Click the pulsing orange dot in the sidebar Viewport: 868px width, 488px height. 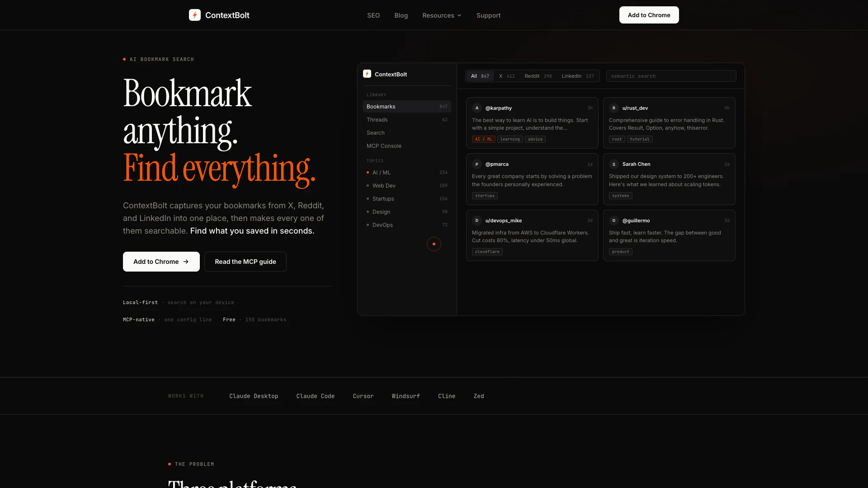pyautogui.click(x=434, y=244)
